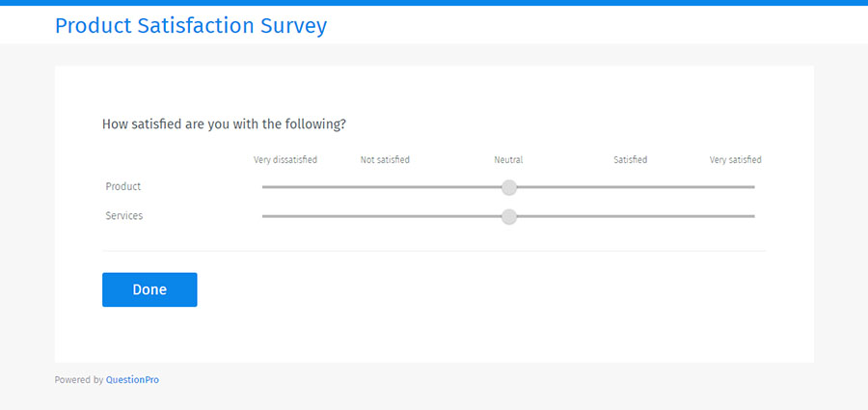Click the "Very satisfied" scale label
868x410 pixels.
(735, 160)
